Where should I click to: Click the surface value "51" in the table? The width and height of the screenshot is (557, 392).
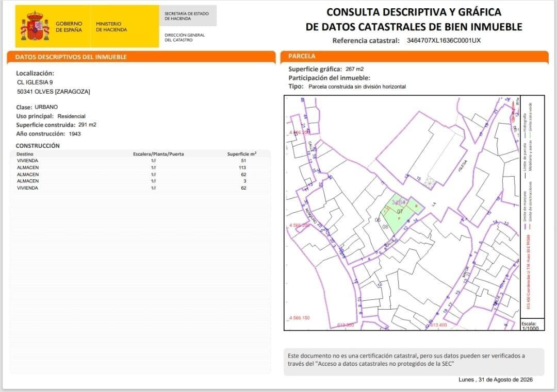(x=243, y=161)
